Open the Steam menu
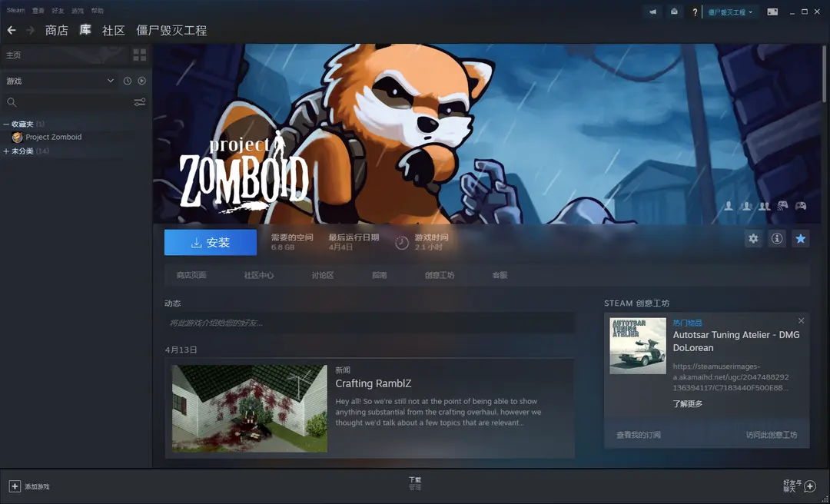 (15, 11)
